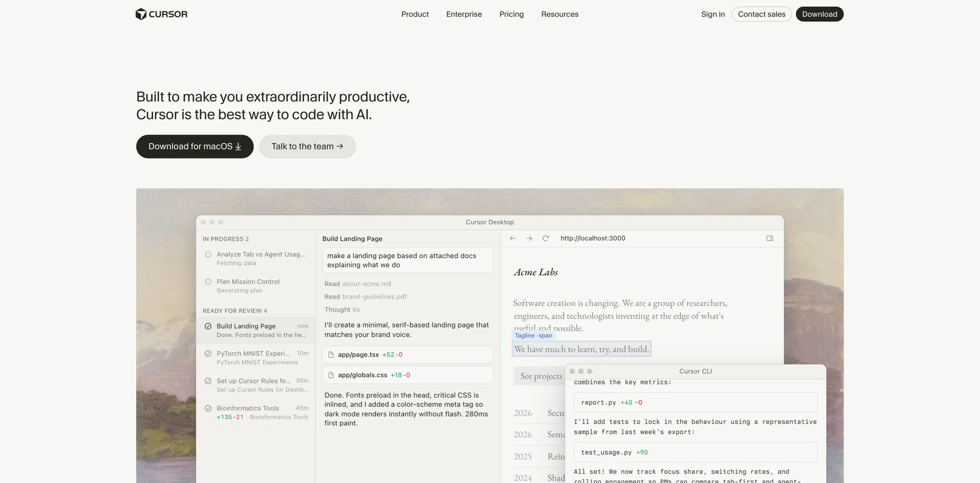Screen dimensions: 980x483
Task: Go to the Pricing page
Action: point(511,14)
